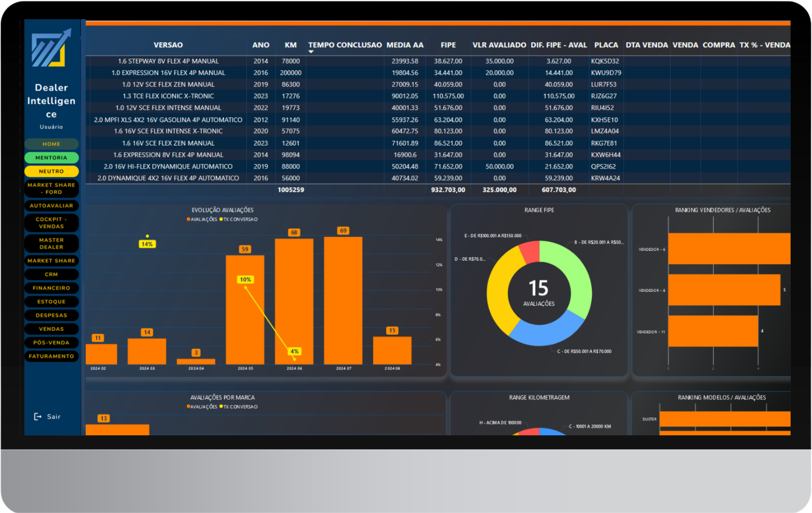812x513 pixels.
Task: Click TX CONVERSAO legend in Evolução Avaliações chart
Action: (x=238, y=219)
